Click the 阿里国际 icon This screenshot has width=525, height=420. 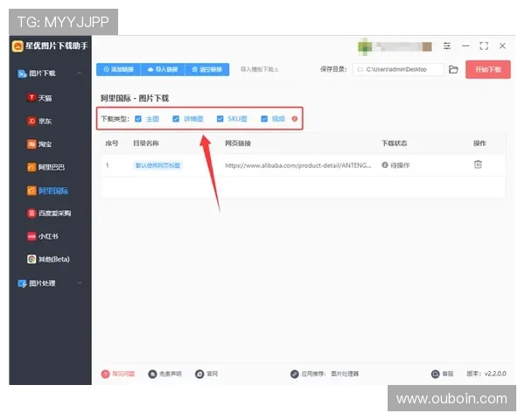tap(31, 191)
